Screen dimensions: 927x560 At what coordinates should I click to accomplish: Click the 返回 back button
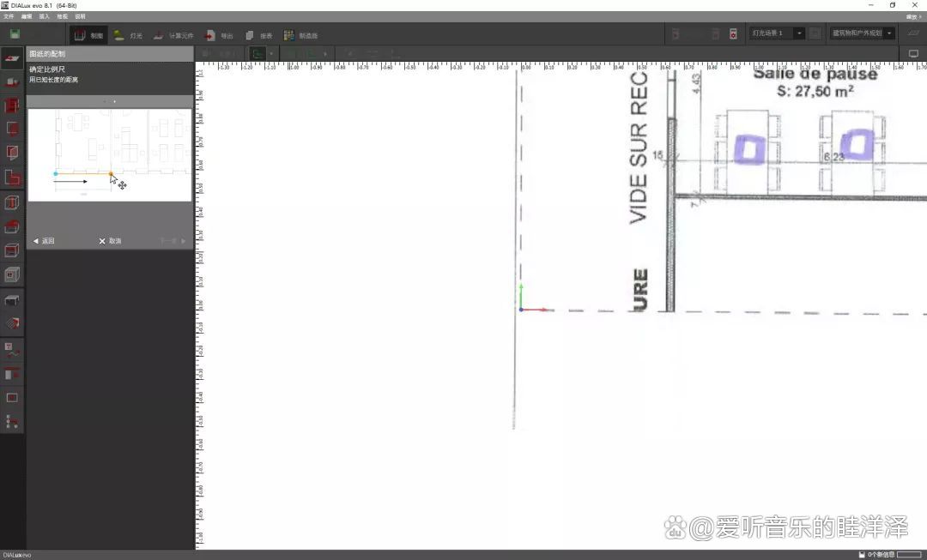[44, 241]
